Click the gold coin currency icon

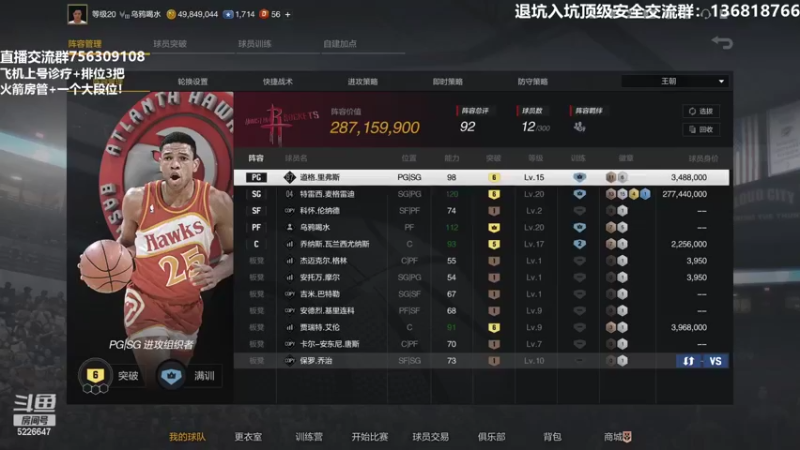tap(171, 14)
